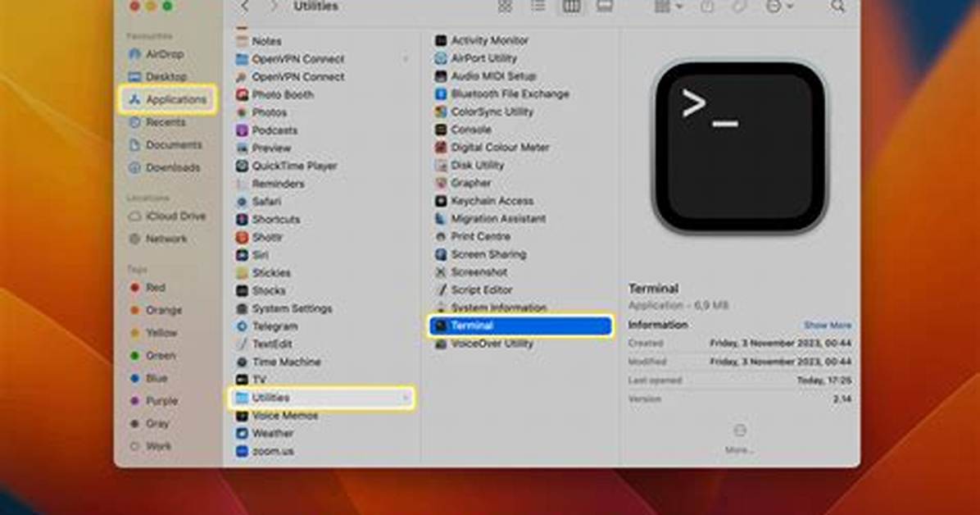Open the action menu with ellipsis circle
The height and width of the screenshot is (515, 980).
point(778,7)
